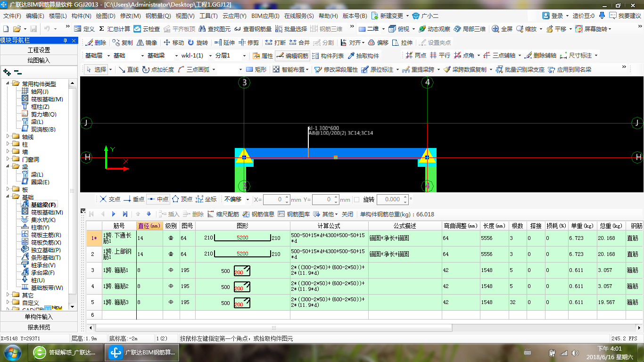Click the 查找图元 find element tool

click(x=215, y=29)
